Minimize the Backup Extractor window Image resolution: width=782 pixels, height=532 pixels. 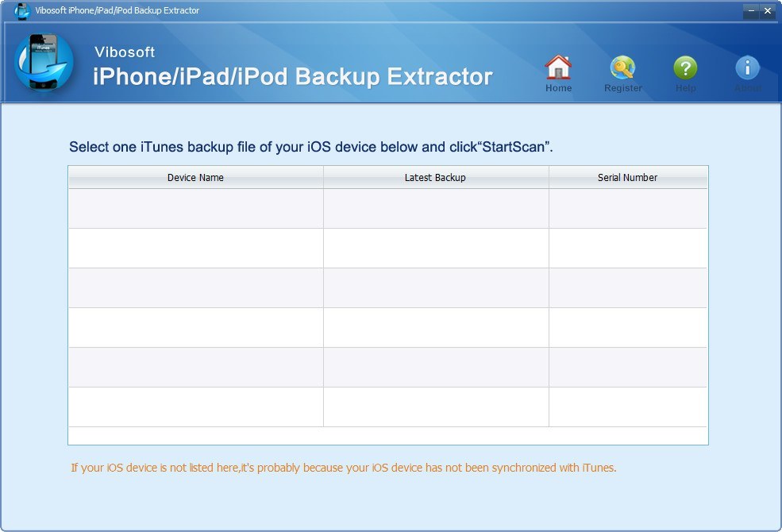pyautogui.click(x=751, y=10)
